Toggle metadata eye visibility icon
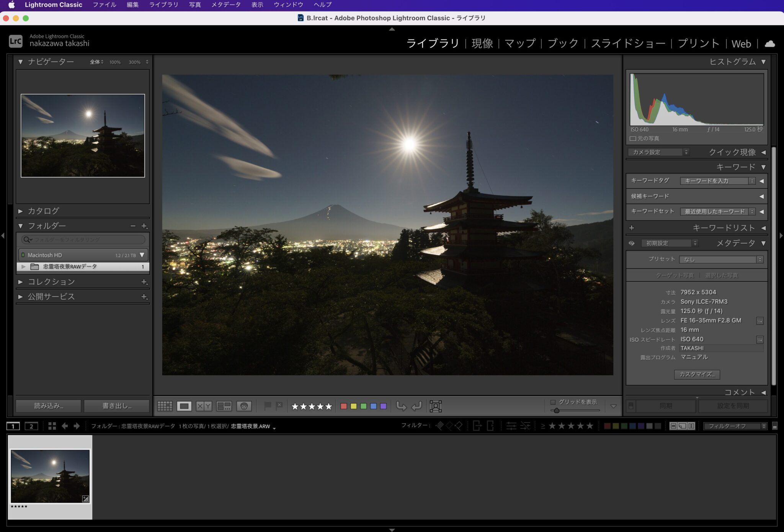The image size is (784, 532). click(632, 243)
